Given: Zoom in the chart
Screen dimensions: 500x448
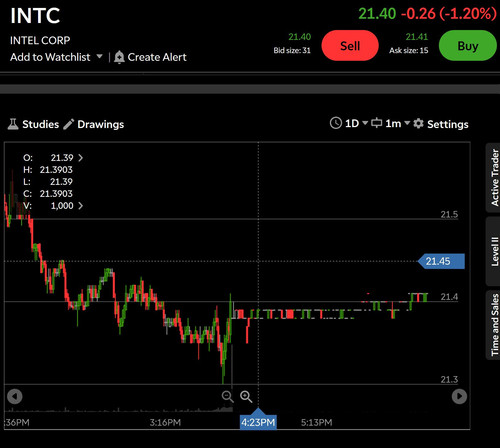Looking at the screenshot, I should tap(246, 396).
